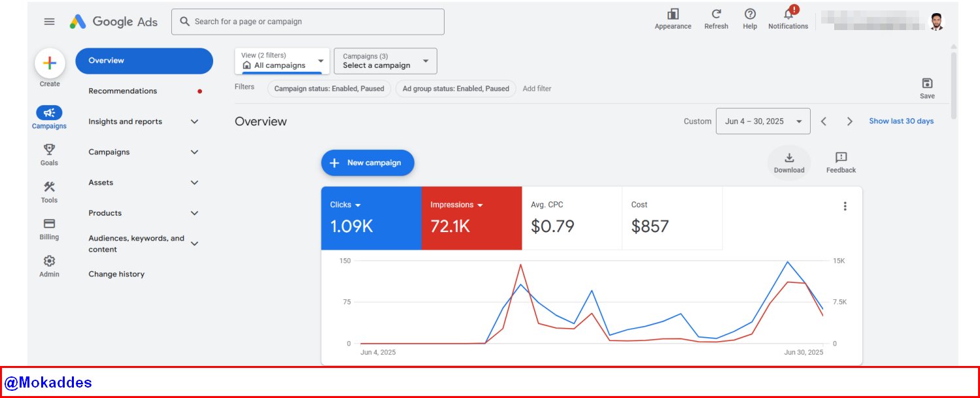
Task: Focus the page or campaign search field
Action: [x=308, y=22]
